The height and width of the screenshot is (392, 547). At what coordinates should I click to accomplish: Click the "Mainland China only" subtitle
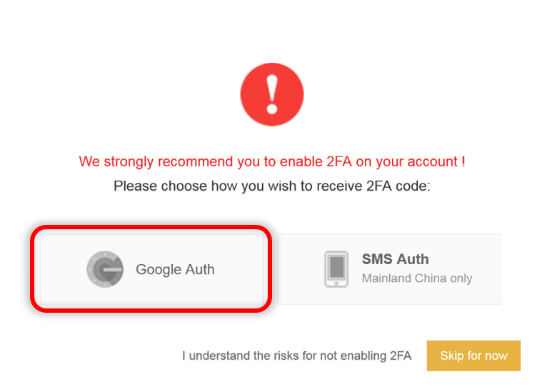[x=416, y=278]
